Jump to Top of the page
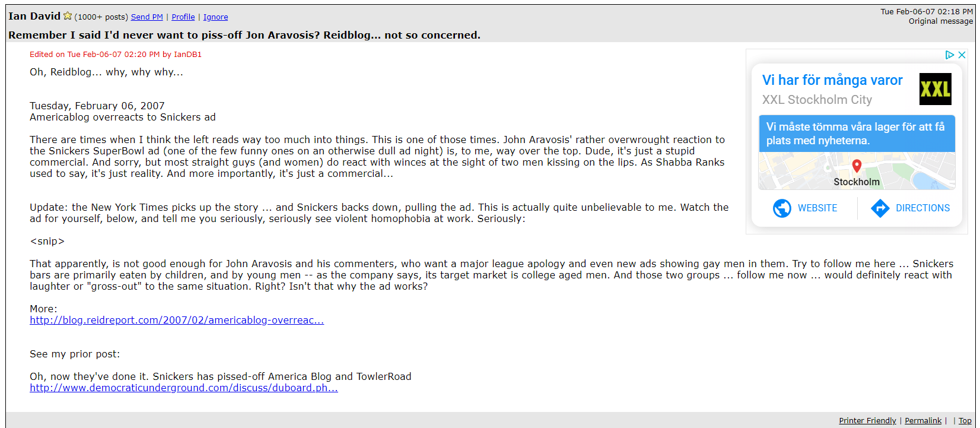This screenshot has height=428, width=980. pos(965,420)
